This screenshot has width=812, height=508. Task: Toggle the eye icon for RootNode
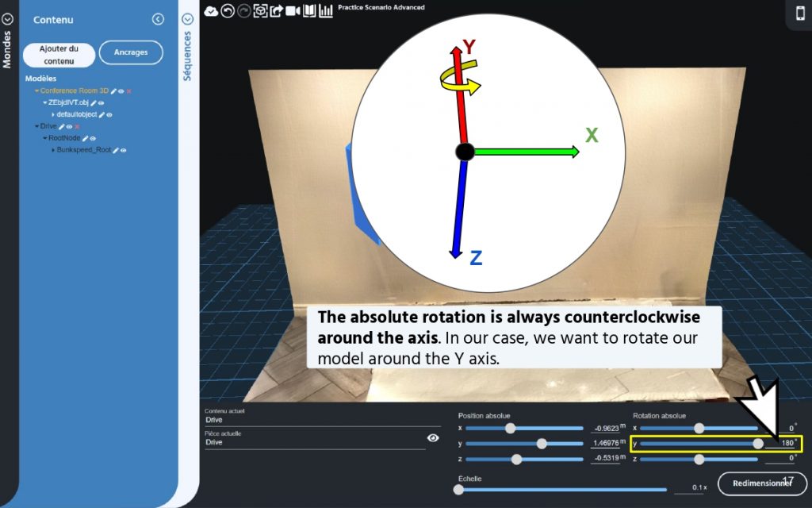[93, 138]
